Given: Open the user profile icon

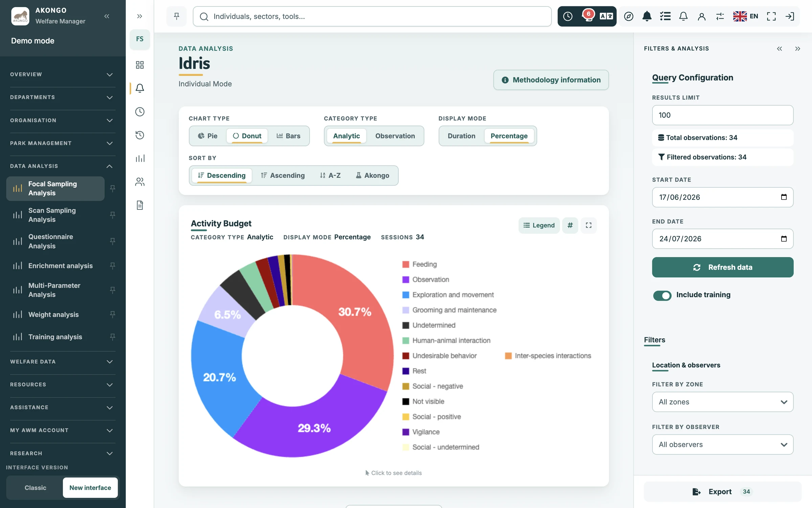Looking at the screenshot, I should [701, 16].
